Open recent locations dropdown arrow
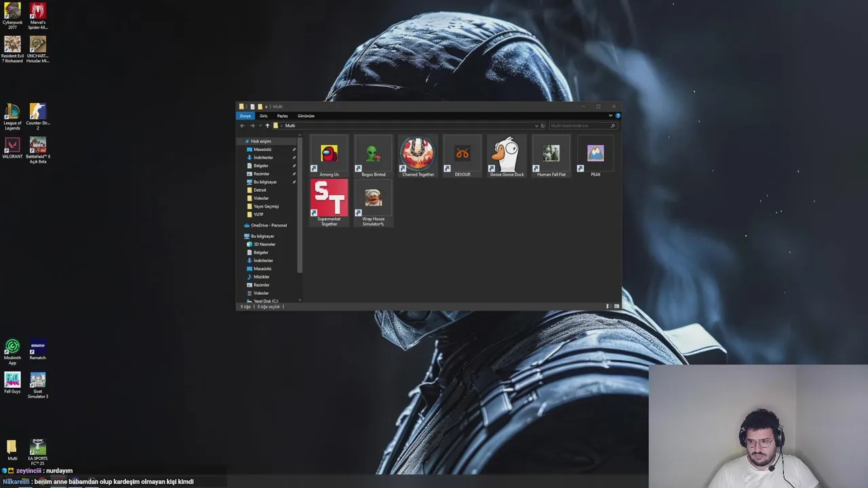Viewport: 868px width, 488px height. [x=260, y=125]
